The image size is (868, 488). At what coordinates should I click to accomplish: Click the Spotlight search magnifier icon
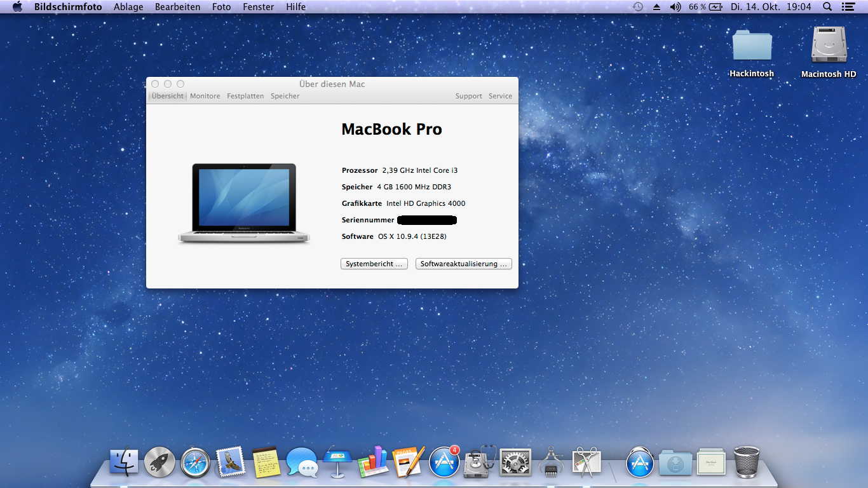click(827, 7)
